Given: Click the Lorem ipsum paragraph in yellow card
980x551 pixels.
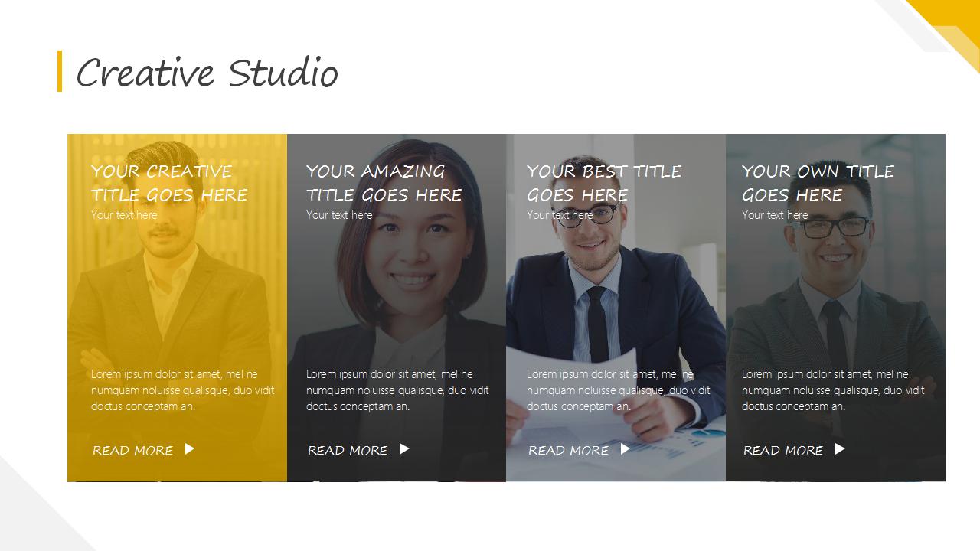Looking at the screenshot, I should click(x=183, y=390).
